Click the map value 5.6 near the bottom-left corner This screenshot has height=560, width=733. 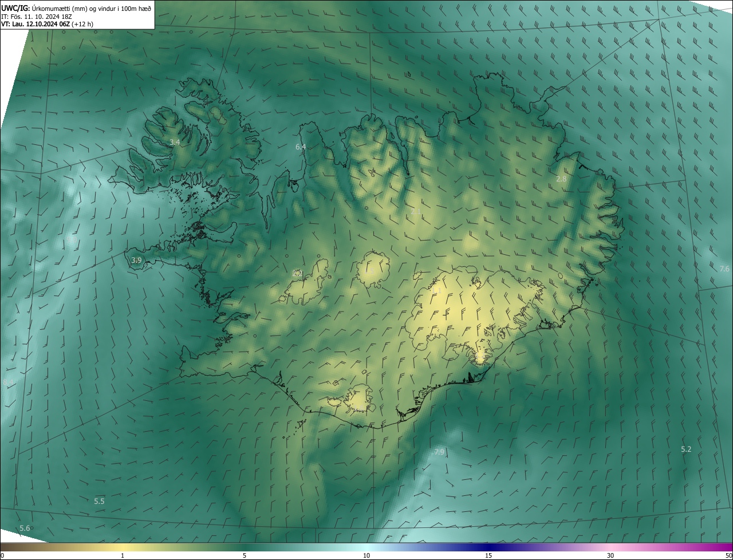point(25,529)
